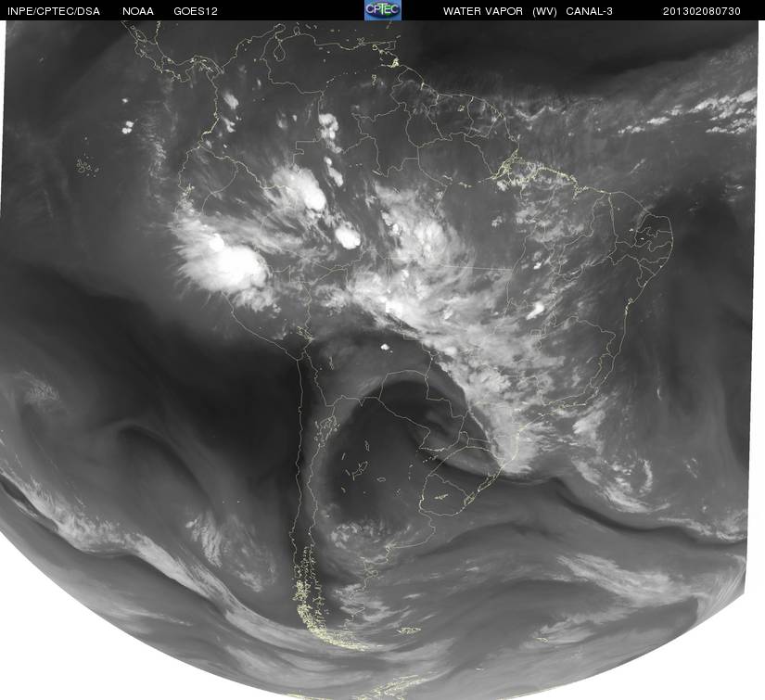Click the CPTEC logo in header

tap(383, 10)
